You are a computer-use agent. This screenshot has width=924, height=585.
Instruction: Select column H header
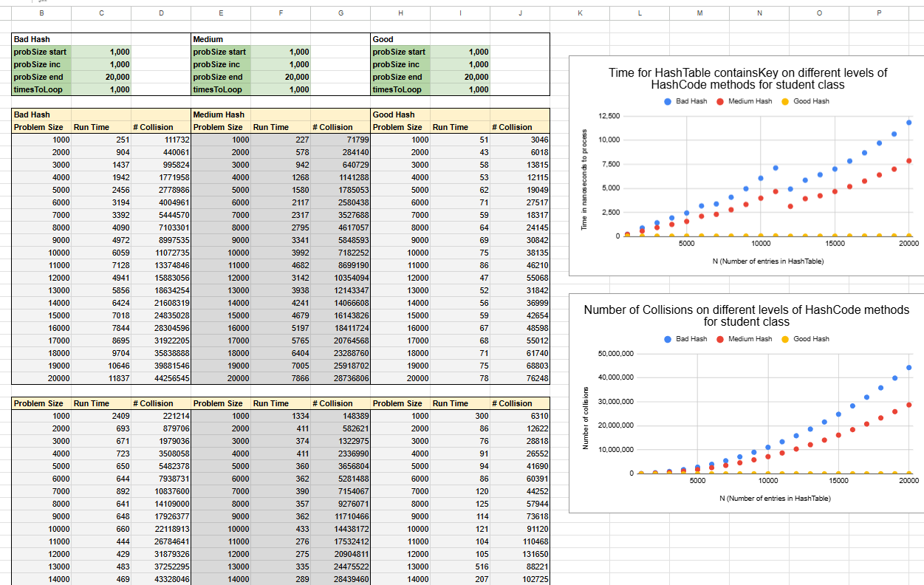(x=400, y=13)
